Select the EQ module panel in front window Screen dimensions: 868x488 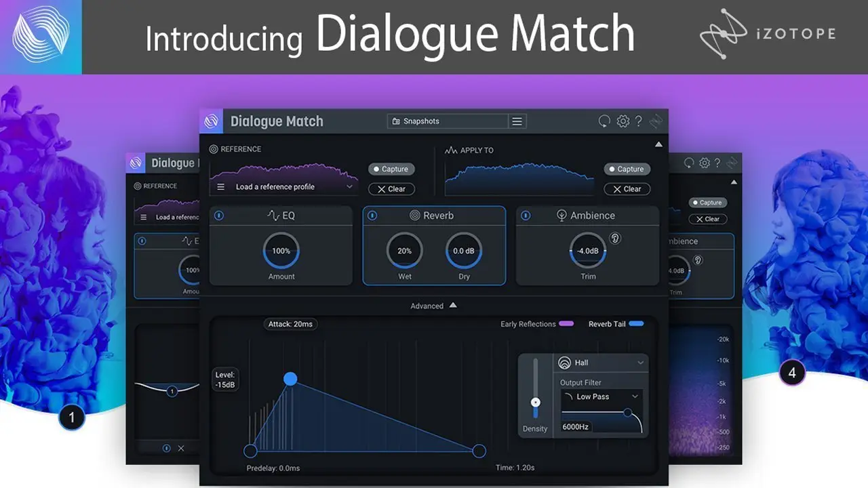(x=281, y=245)
